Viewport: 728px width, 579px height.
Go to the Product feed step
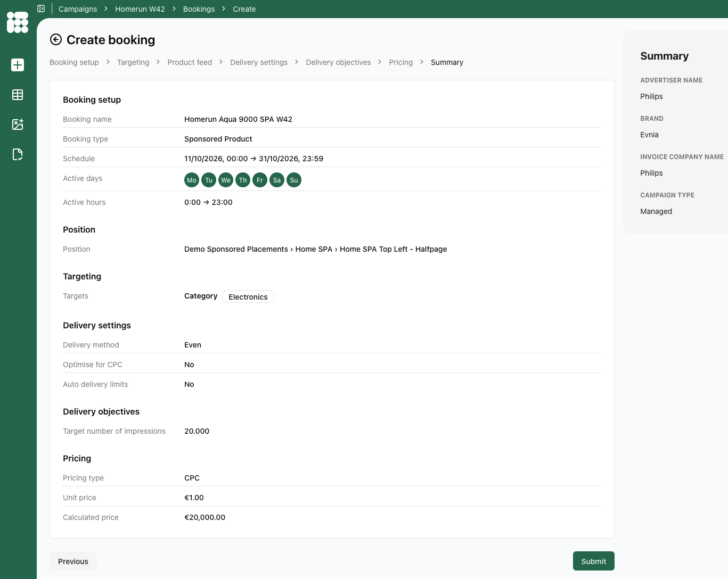190,62
